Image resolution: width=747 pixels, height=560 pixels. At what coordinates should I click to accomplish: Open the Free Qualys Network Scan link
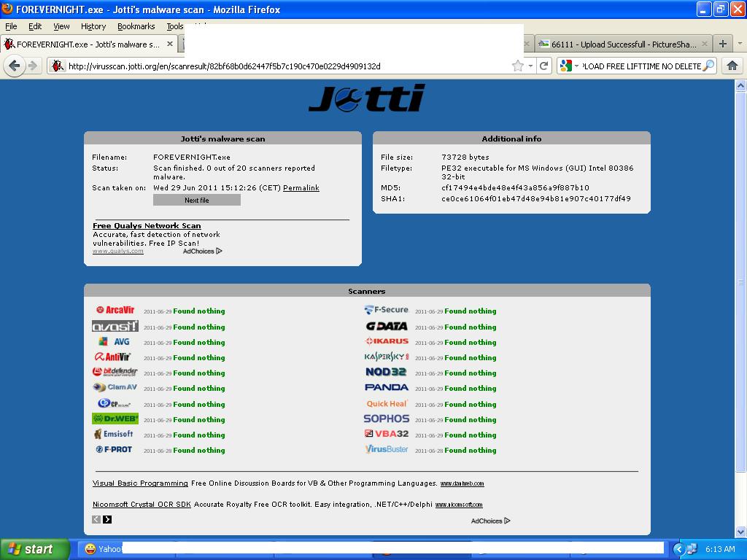point(147,225)
